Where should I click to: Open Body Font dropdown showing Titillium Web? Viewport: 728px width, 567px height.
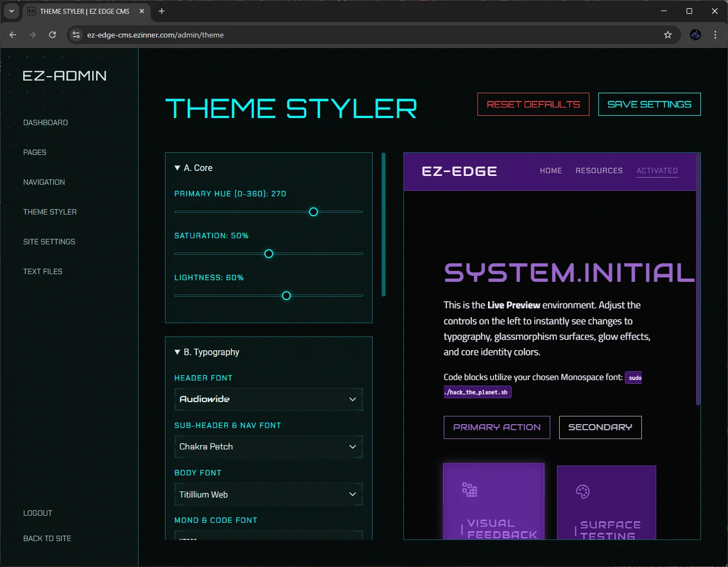[x=269, y=494]
